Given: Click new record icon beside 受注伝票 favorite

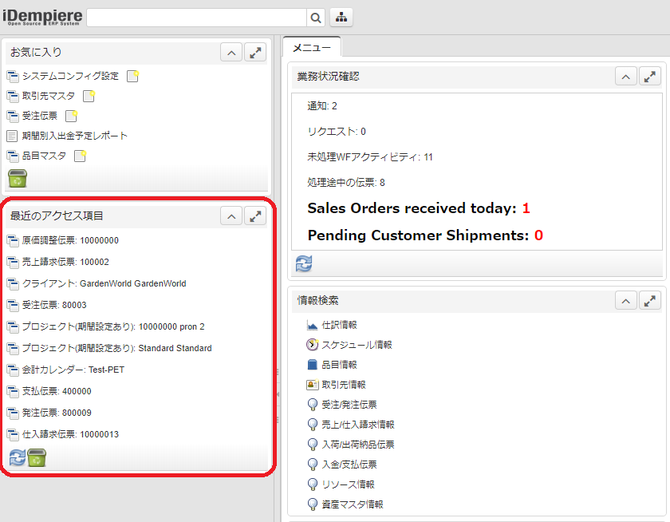Looking at the screenshot, I should pos(71,116).
